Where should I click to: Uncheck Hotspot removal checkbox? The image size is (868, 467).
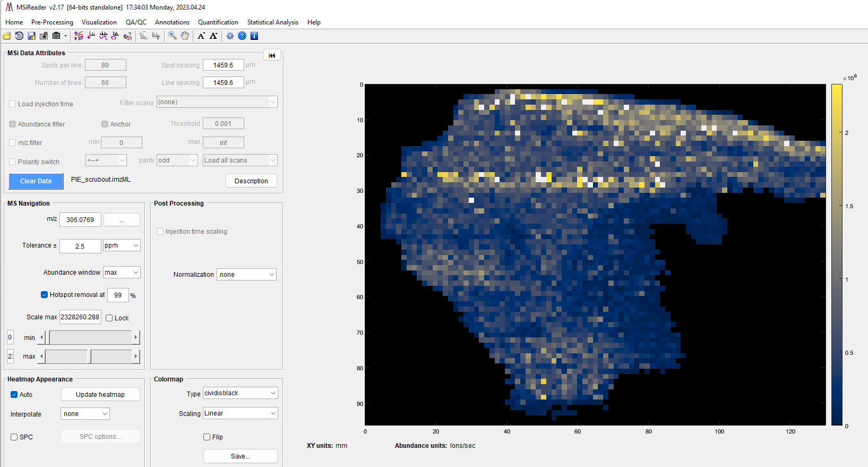coord(45,295)
